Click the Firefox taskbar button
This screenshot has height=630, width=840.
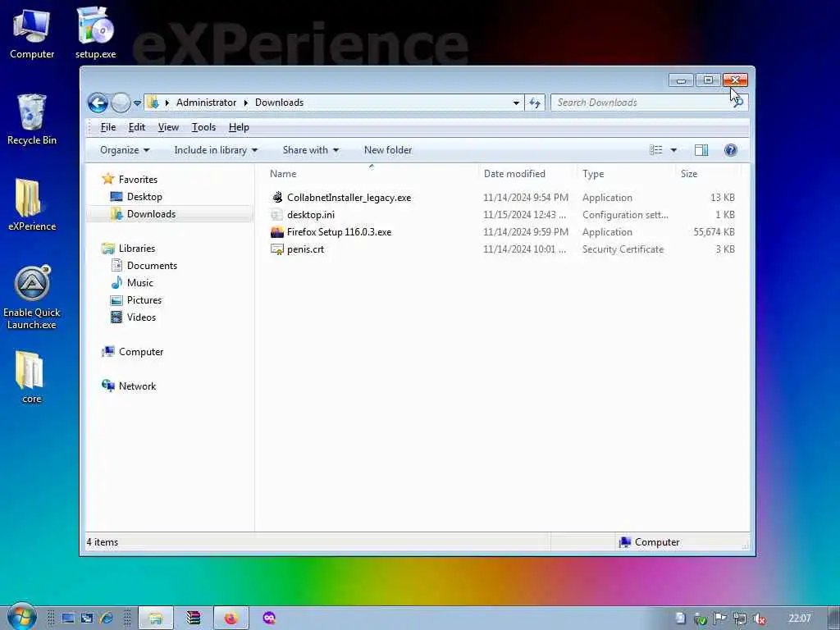coord(231,619)
